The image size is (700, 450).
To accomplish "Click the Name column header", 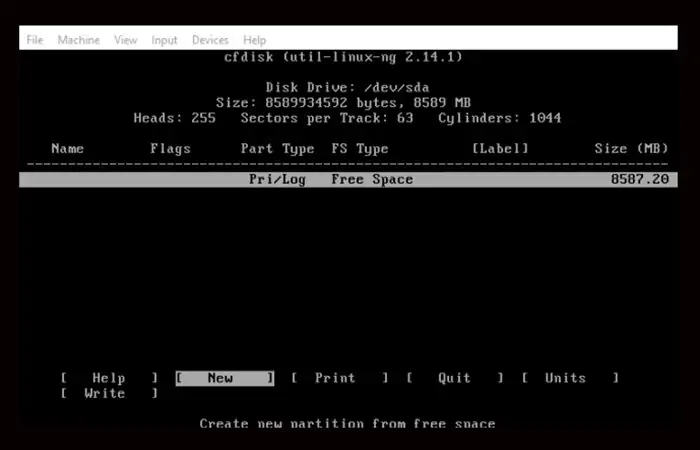I will click(67, 149).
